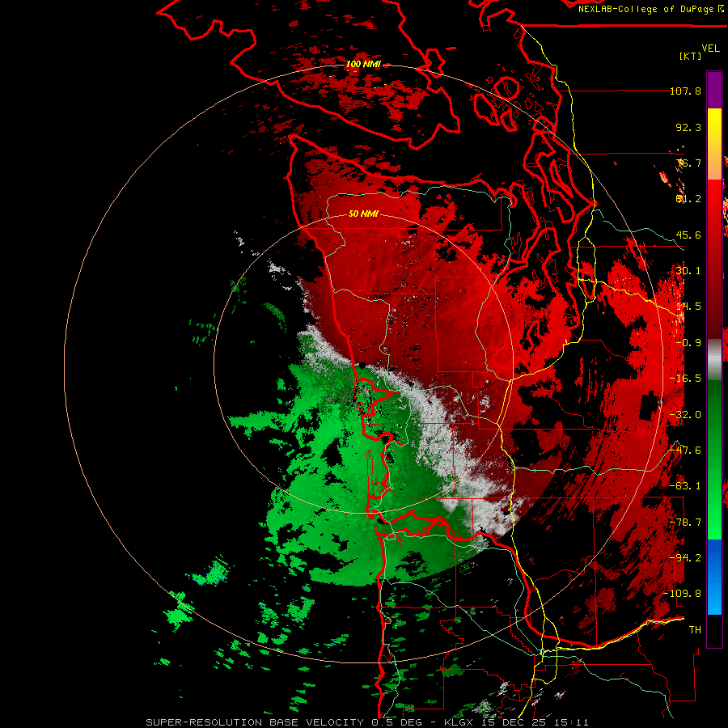Screen dimensions: 728x728
Task: Click the -0.9 value on velocity scale
Action: (688, 343)
